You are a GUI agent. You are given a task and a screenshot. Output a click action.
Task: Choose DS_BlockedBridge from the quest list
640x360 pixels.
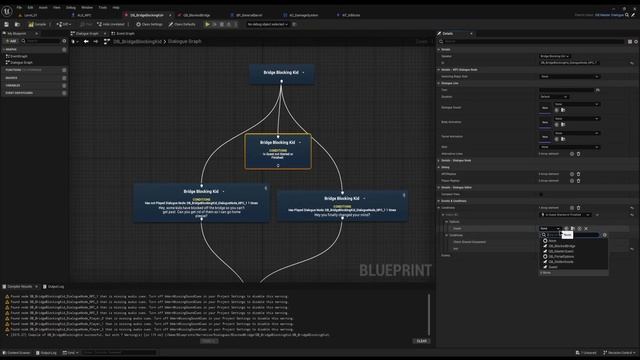(x=562, y=246)
